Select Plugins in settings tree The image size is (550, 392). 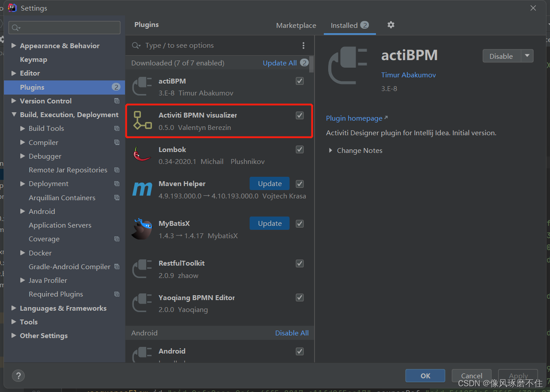tap(64, 87)
